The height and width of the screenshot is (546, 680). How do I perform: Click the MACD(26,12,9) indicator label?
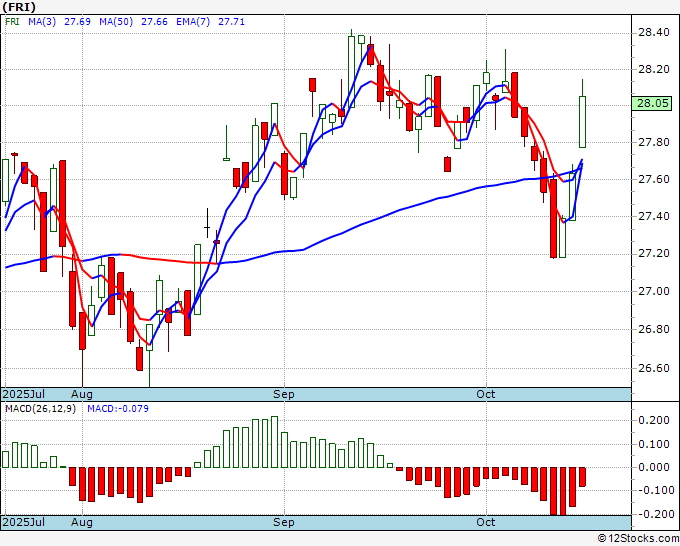40,409
